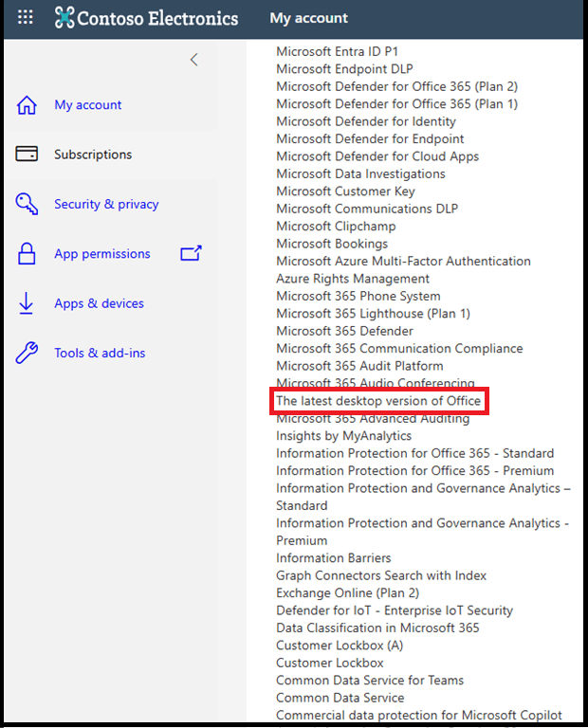
Task: Click 'The latest desktop version of Office'
Action: 378,401
